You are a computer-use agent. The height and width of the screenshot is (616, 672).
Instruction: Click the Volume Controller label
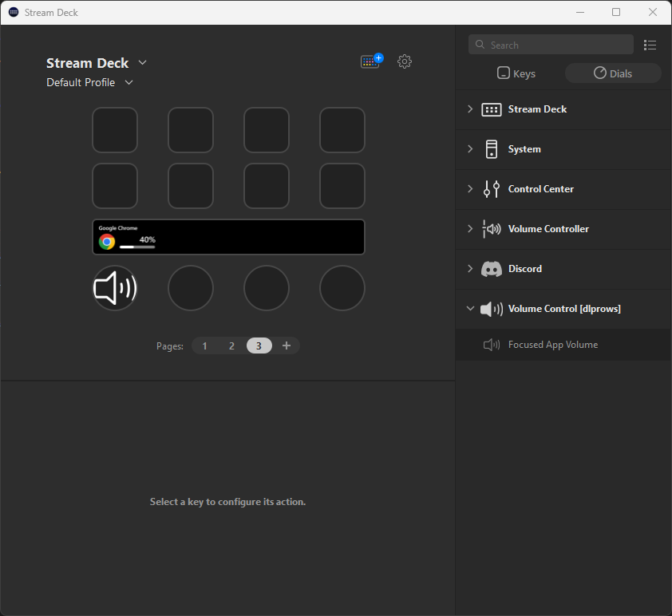pos(548,229)
